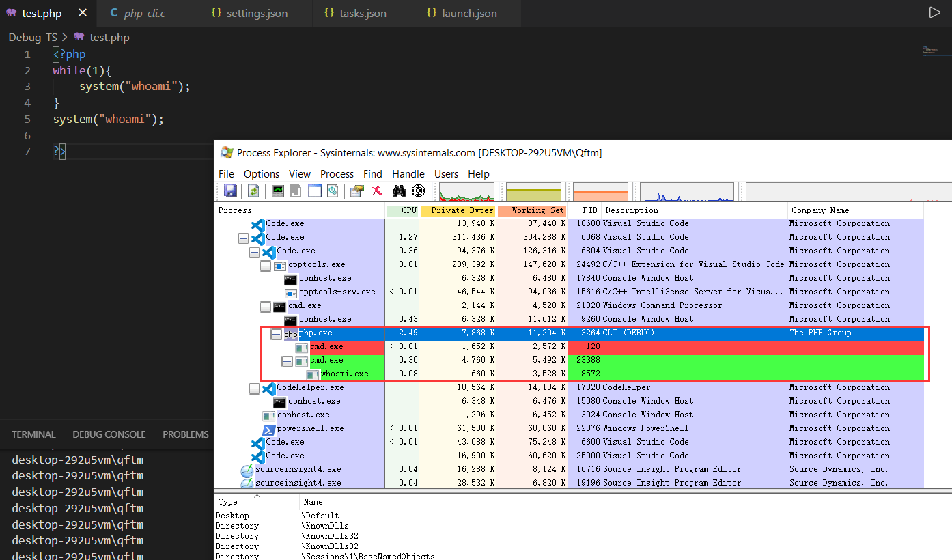Click the View DLLs/Handles toolbar icon
Viewport: 952px width, 560px height.
tap(333, 191)
